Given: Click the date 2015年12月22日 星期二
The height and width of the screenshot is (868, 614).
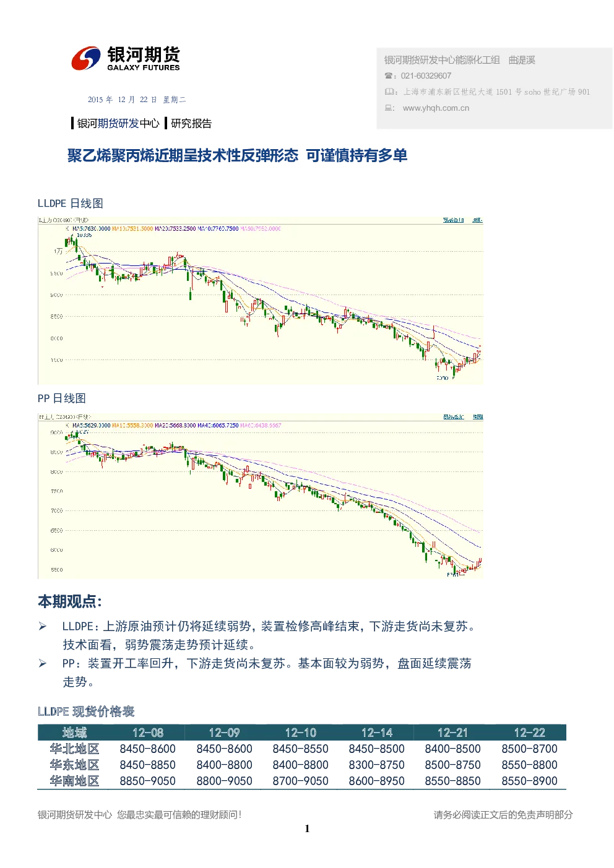Looking at the screenshot, I should coord(137,100).
